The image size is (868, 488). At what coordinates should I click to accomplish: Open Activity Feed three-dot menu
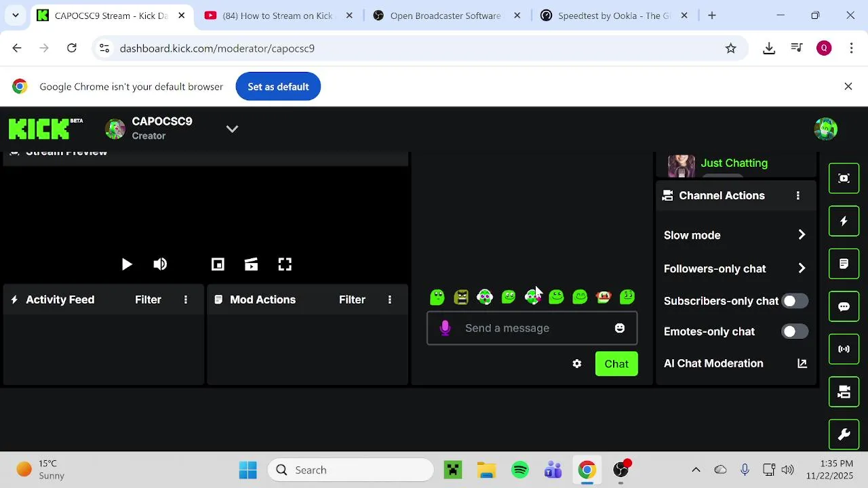point(186,300)
